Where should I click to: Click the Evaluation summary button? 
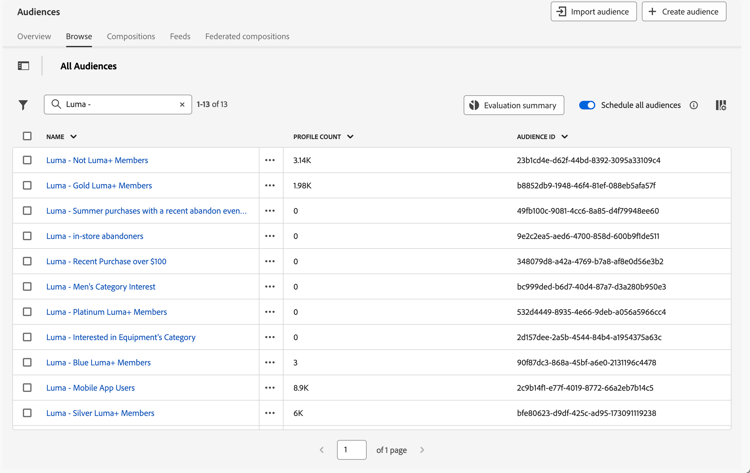coord(514,105)
